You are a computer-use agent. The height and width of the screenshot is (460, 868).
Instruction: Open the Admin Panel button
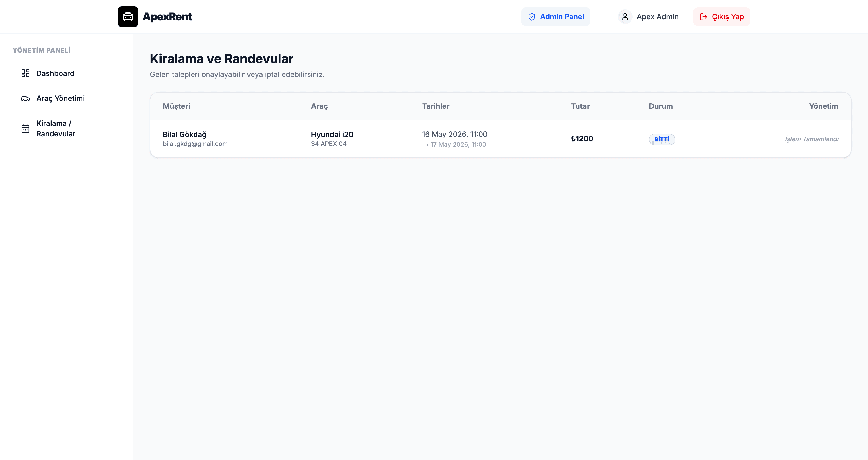[556, 17]
